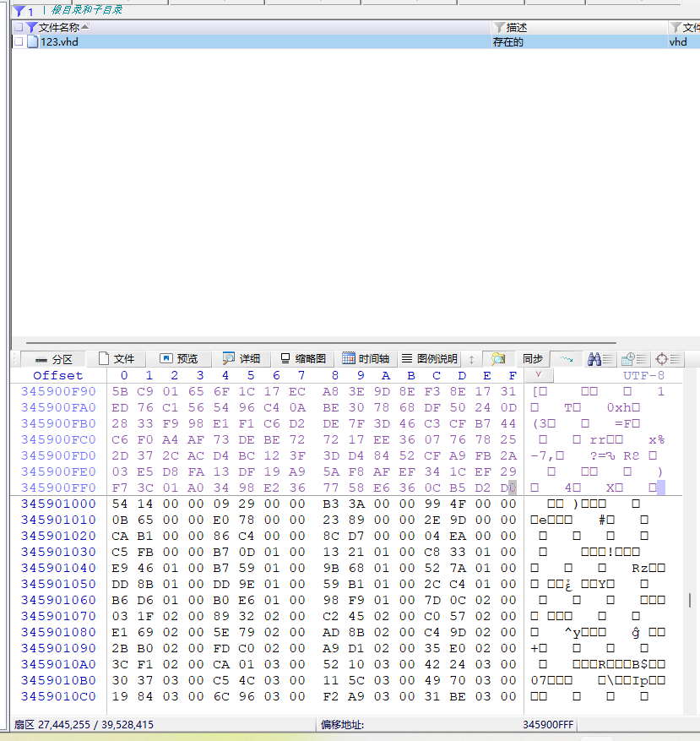Image resolution: width=700 pixels, height=741 pixels.
Task: Click the sector 27,445,255 / 39,528,415 status field
Action: (84, 724)
